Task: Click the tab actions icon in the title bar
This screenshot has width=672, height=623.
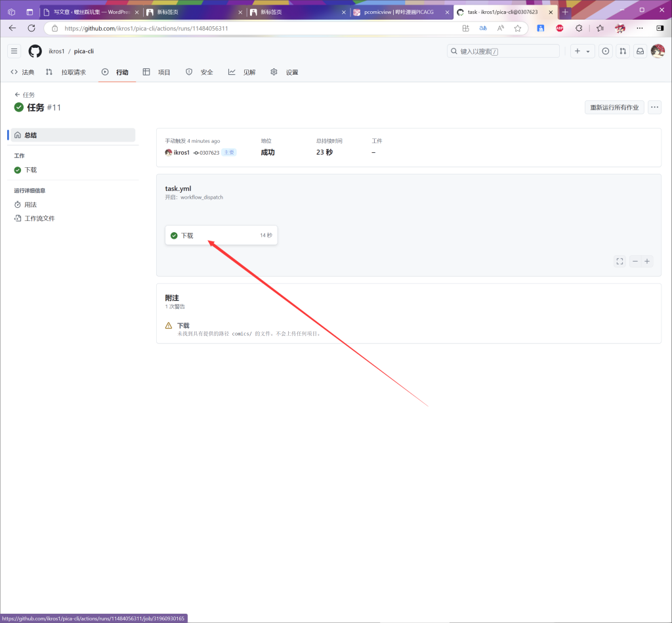Action: click(30, 12)
